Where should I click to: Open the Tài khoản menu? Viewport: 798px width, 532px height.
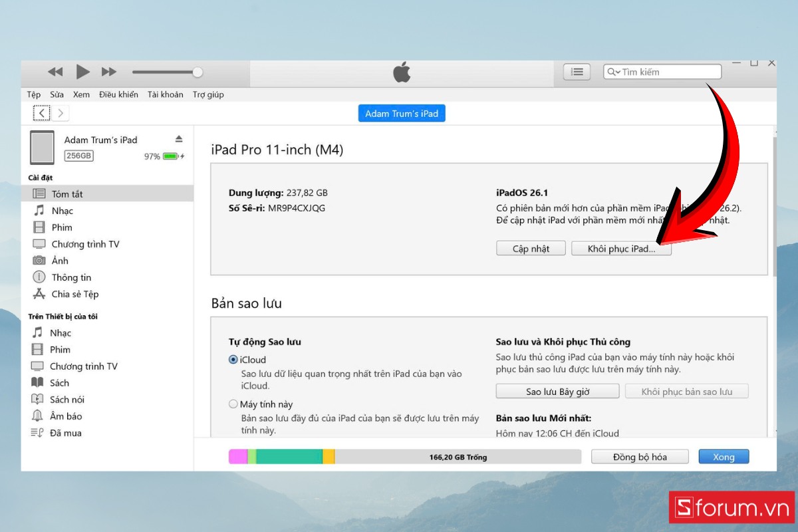[165, 94]
